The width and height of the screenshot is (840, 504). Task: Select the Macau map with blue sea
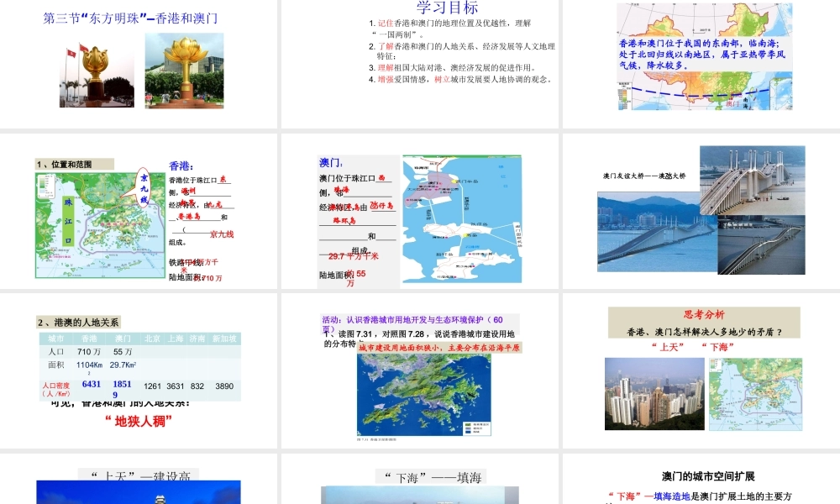pyautogui.click(x=462, y=219)
